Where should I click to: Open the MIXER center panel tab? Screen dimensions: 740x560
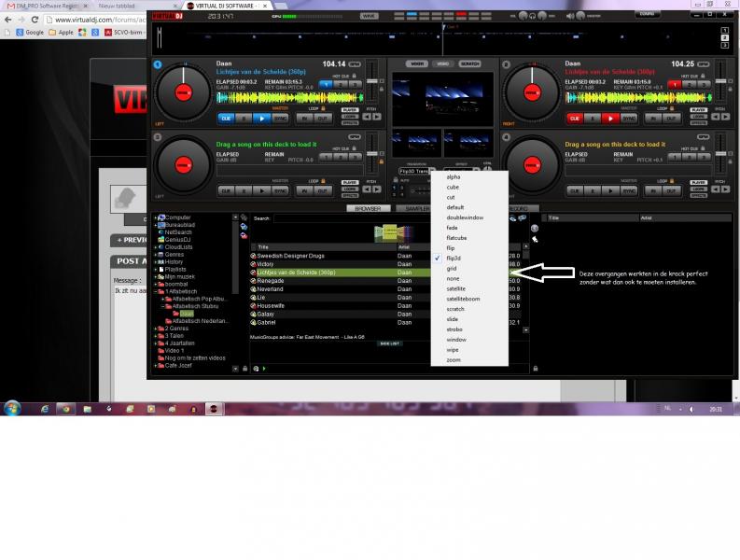417,63
